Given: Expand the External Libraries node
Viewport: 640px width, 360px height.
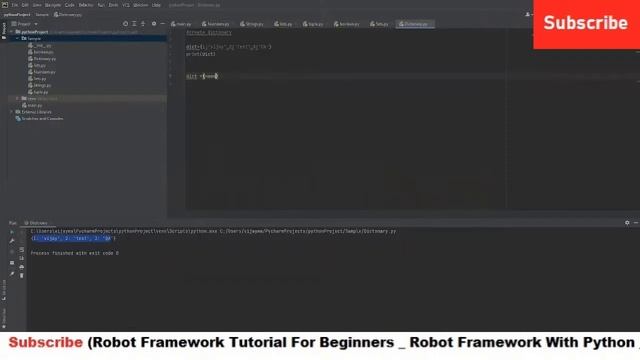Looking at the screenshot, I should pyautogui.click(x=12, y=112).
